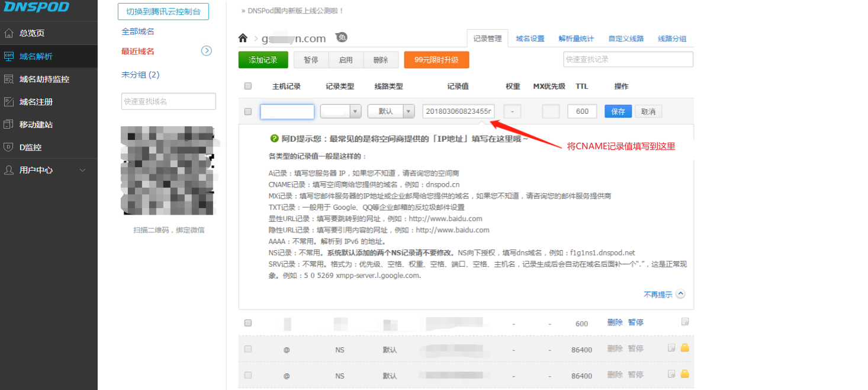Screen dimensions: 868x390
Task: Click the 操作 column header
Action: [x=622, y=87]
